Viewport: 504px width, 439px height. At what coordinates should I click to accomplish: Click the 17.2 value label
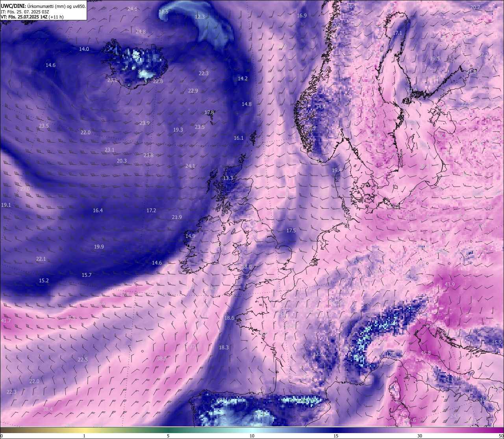[x=151, y=210]
